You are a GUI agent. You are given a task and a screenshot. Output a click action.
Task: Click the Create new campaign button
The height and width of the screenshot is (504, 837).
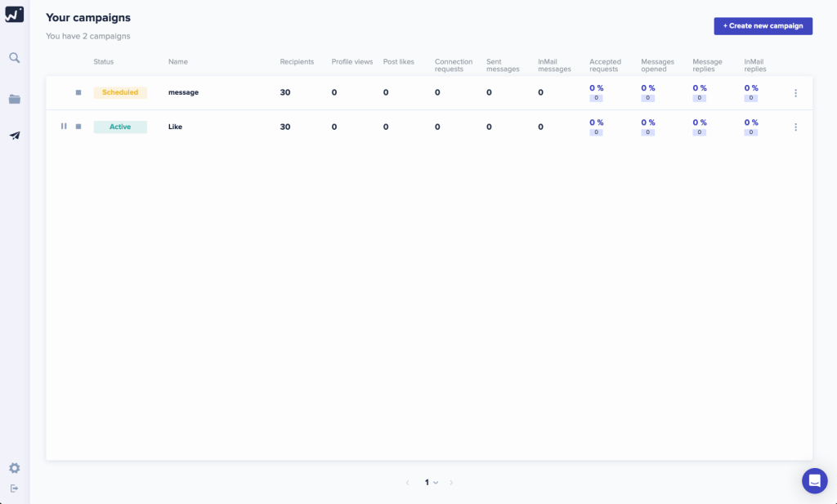click(763, 26)
